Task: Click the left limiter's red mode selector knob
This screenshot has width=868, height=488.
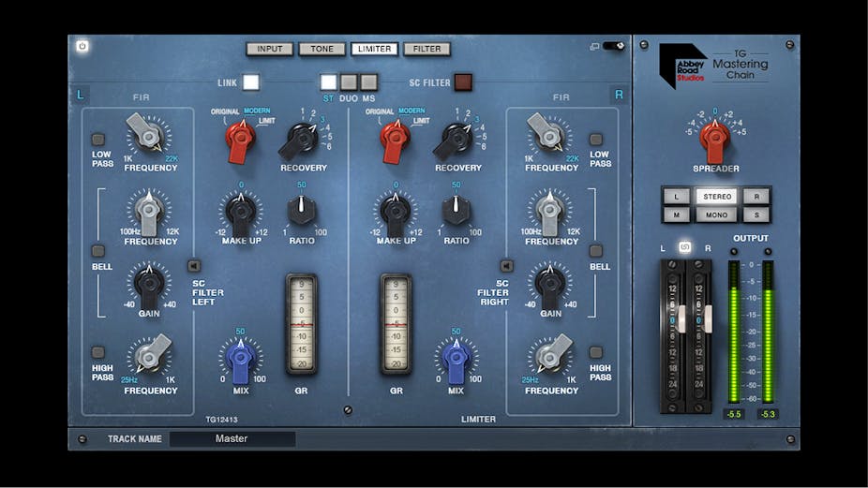Action: [241, 139]
